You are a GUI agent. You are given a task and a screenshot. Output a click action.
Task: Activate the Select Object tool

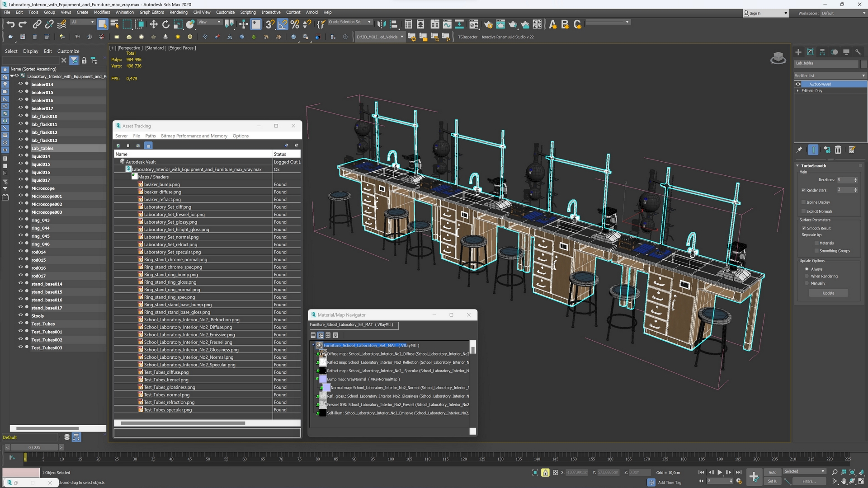pos(102,24)
